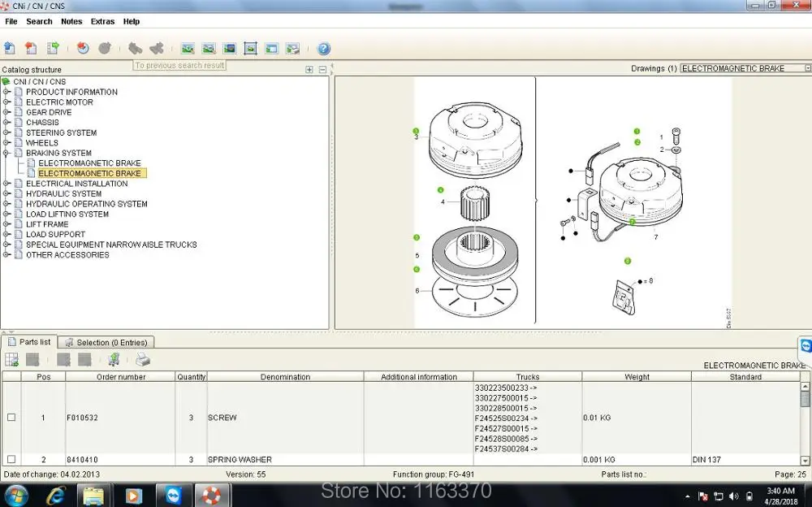
Task: Click the table with green arrow parts list icon
Action: [x=11, y=359]
